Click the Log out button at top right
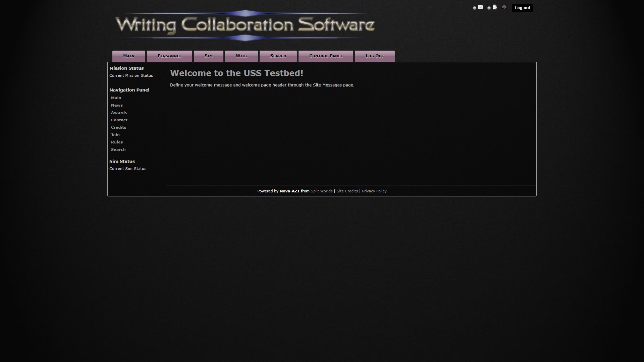The height and width of the screenshot is (362, 644). (522, 8)
